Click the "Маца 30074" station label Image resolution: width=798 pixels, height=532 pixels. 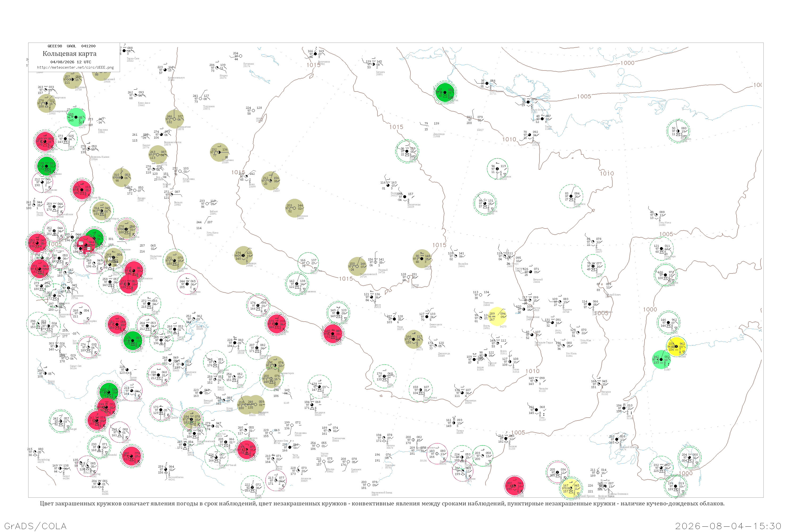400,328
